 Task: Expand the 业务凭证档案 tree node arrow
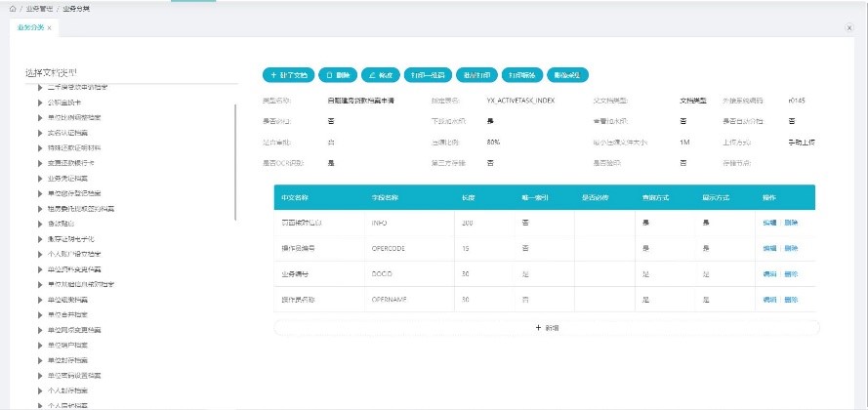pos(40,178)
